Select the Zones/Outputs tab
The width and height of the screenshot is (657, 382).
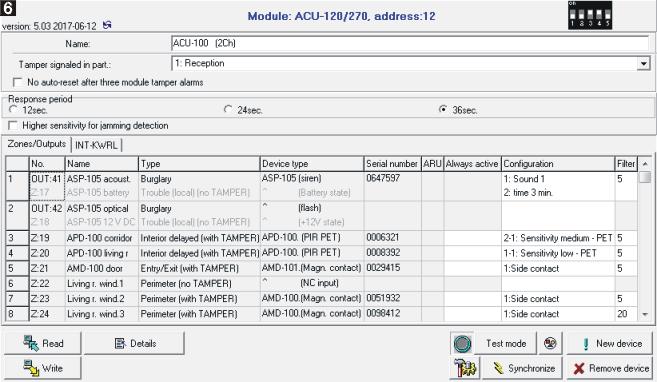[x=36, y=144]
